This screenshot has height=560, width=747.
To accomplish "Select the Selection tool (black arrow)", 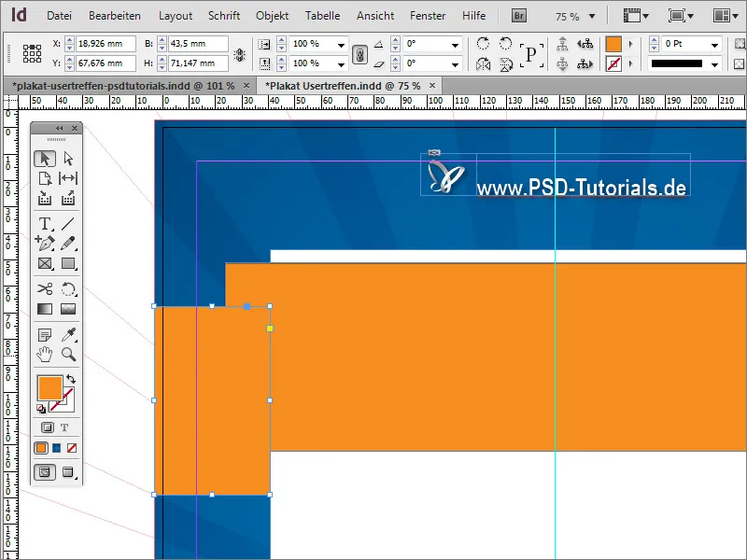I will tap(45, 159).
